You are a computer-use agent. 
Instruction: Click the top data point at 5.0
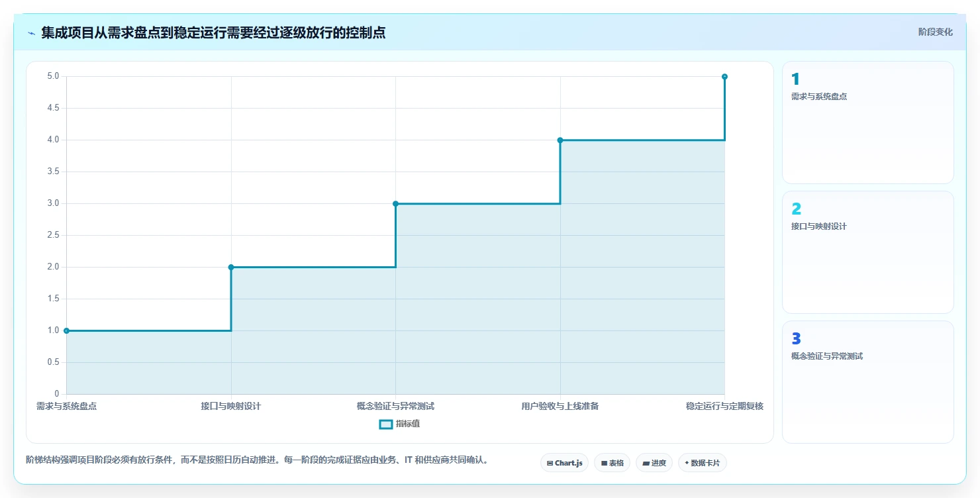724,76
